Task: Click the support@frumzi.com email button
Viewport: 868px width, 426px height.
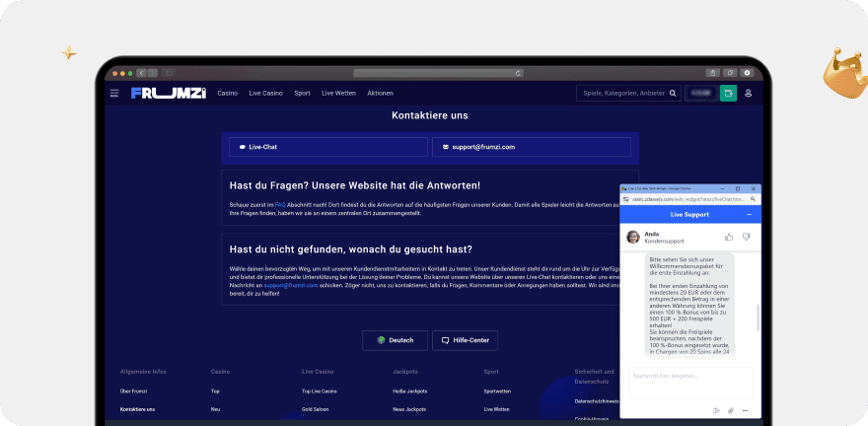Action: 531,147
